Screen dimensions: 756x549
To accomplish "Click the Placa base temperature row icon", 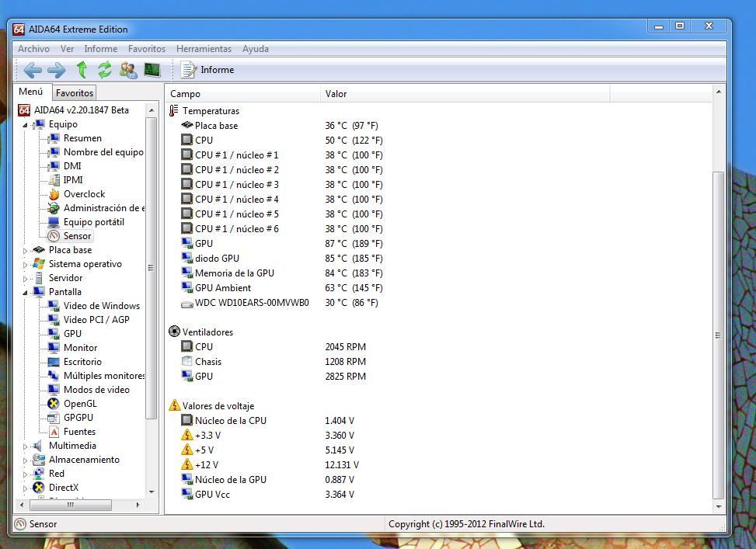I will tap(186, 125).
